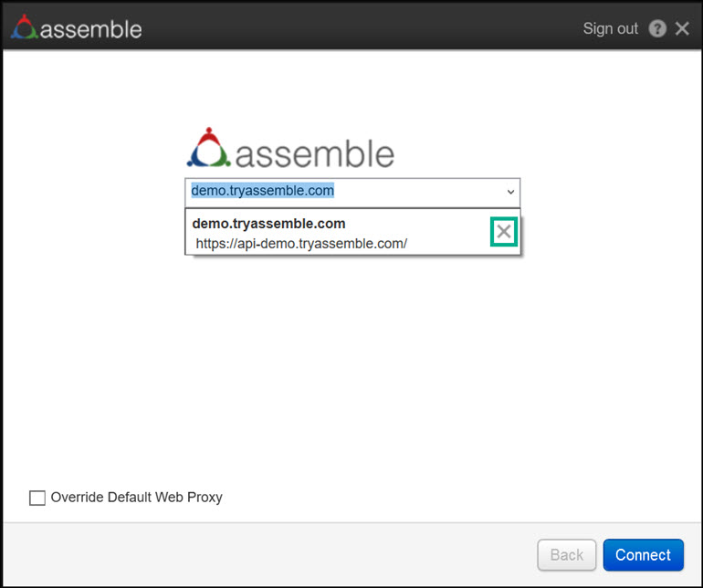Viewport: 703px width, 588px height.
Task: Collapse the server list using dropdown arrow
Action: click(x=510, y=193)
